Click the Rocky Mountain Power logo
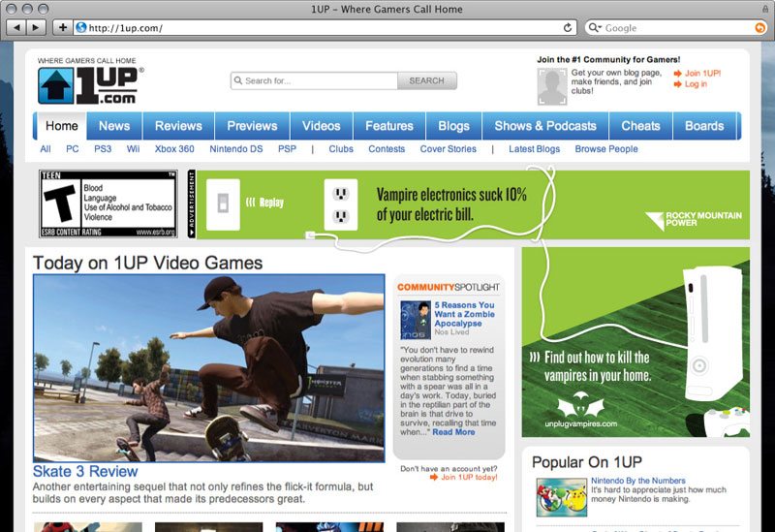Viewport: 775px width, 532px height. pos(694,220)
